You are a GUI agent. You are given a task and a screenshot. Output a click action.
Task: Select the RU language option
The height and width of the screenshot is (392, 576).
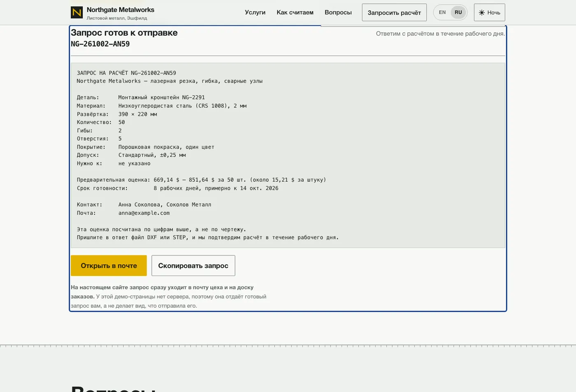click(458, 12)
